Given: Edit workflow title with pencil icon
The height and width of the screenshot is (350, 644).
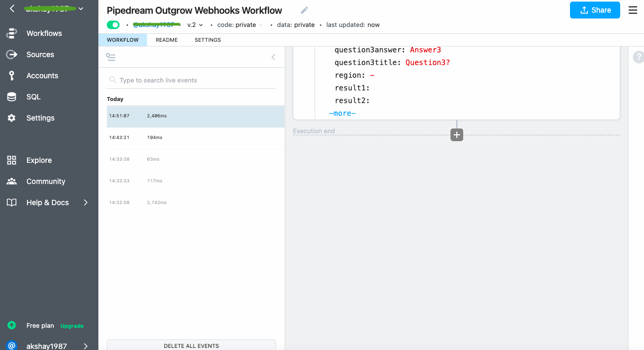Looking at the screenshot, I should [x=304, y=10].
